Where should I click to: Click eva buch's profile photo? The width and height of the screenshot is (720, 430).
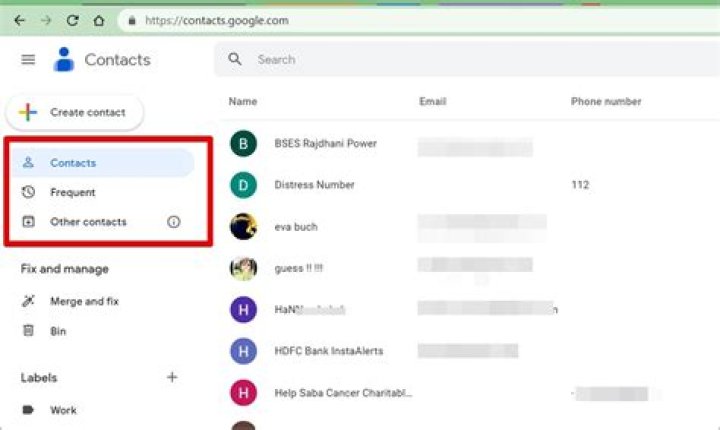243,226
